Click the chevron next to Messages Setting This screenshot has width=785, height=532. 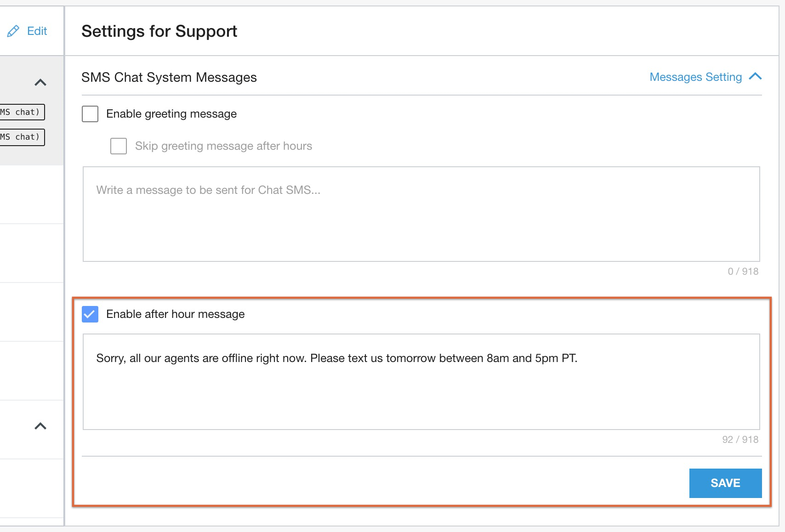[x=755, y=77]
